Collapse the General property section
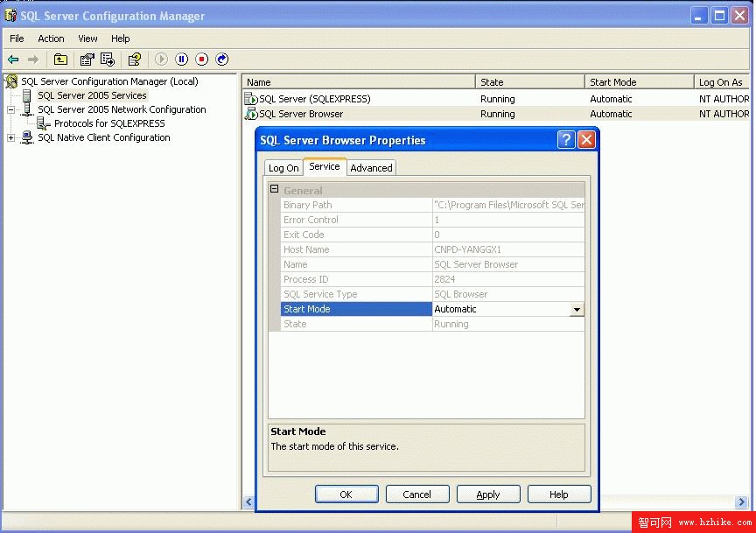This screenshot has width=756, height=533. tap(275, 189)
